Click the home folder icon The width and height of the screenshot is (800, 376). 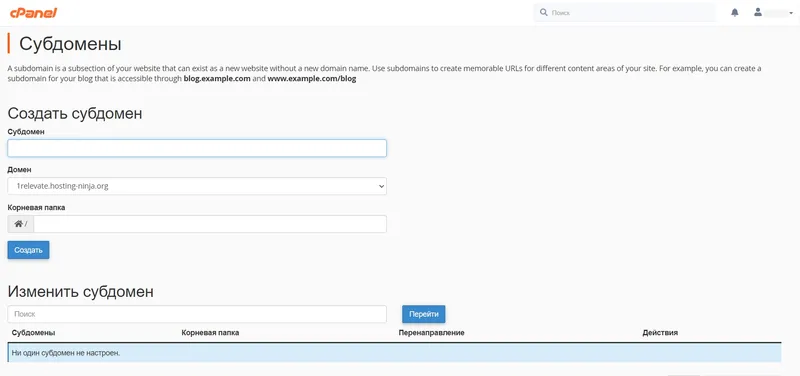(x=18, y=224)
